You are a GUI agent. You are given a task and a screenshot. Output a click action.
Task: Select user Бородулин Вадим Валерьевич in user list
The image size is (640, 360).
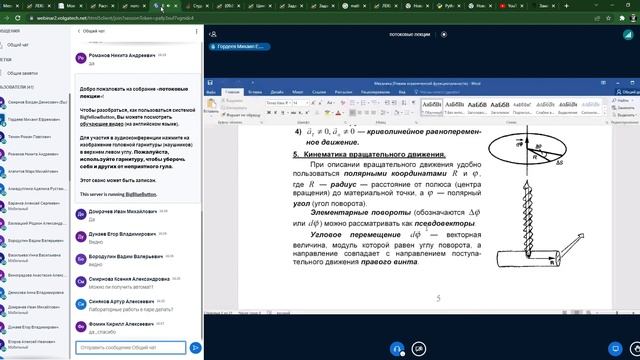[33, 241]
